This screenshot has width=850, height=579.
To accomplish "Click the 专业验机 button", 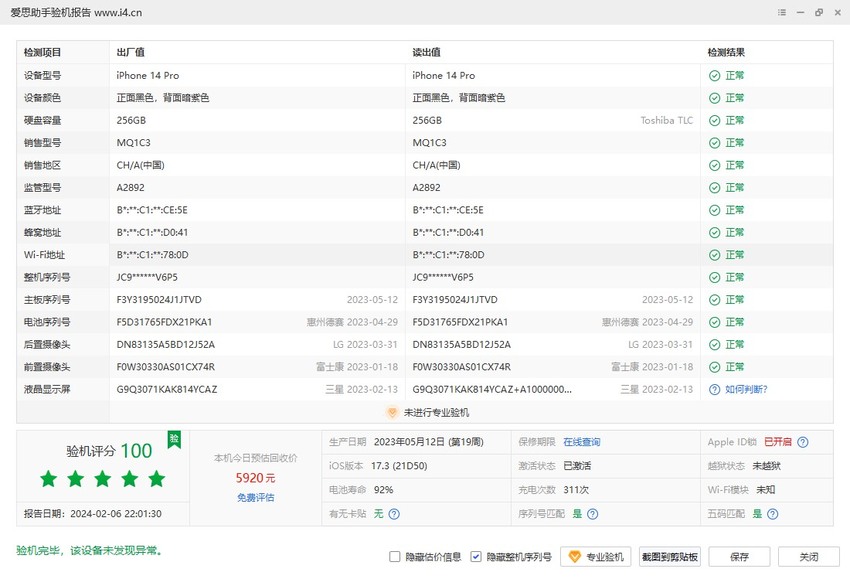I will 596,557.
